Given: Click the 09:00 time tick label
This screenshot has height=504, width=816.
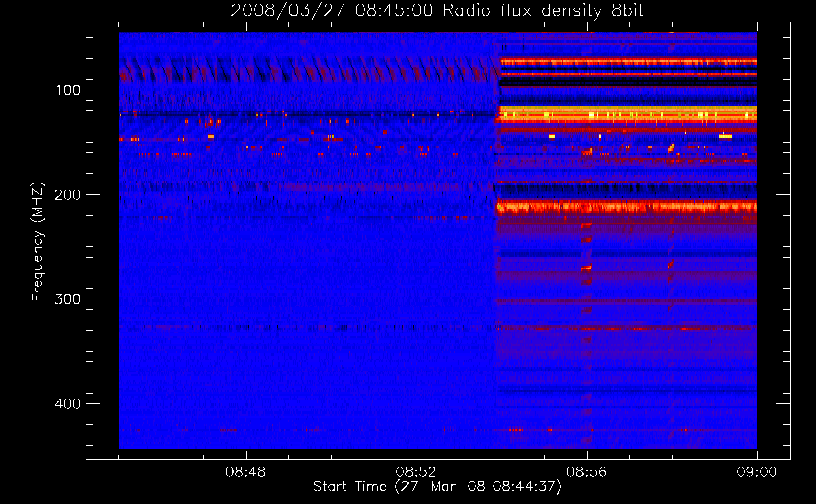Looking at the screenshot, I should click(x=757, y=472).
